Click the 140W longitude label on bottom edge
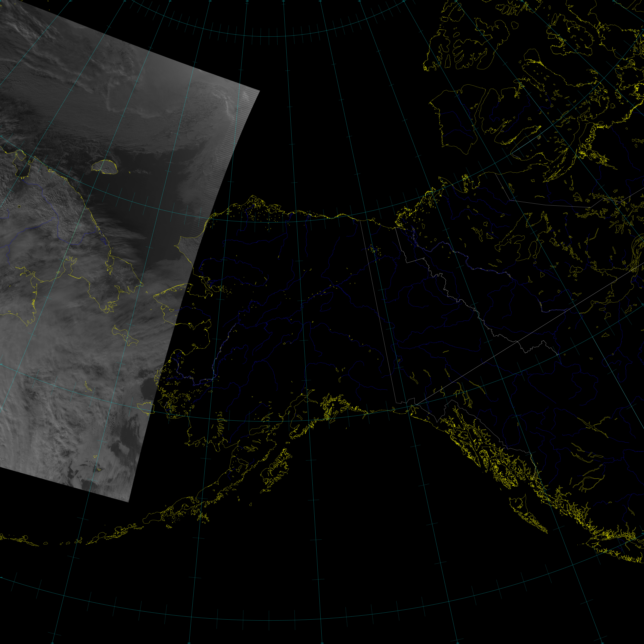644x644 pixels. point(458,643)
